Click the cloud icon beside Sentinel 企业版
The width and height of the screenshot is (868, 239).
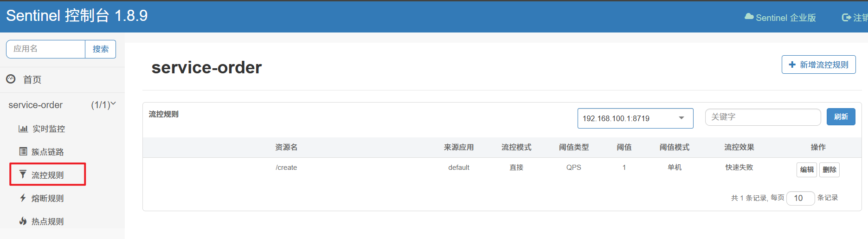(749, 17)
